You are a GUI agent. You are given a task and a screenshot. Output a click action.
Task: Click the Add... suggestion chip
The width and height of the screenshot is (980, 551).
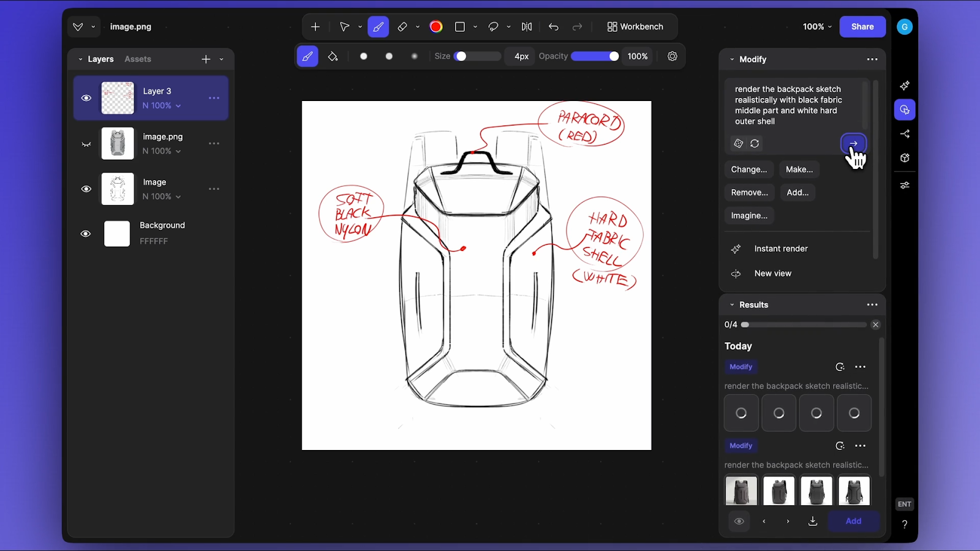tap(797, 193)
